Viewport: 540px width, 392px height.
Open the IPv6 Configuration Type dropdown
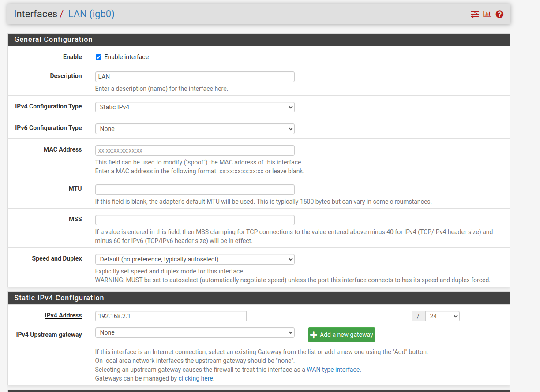(195, 128)
